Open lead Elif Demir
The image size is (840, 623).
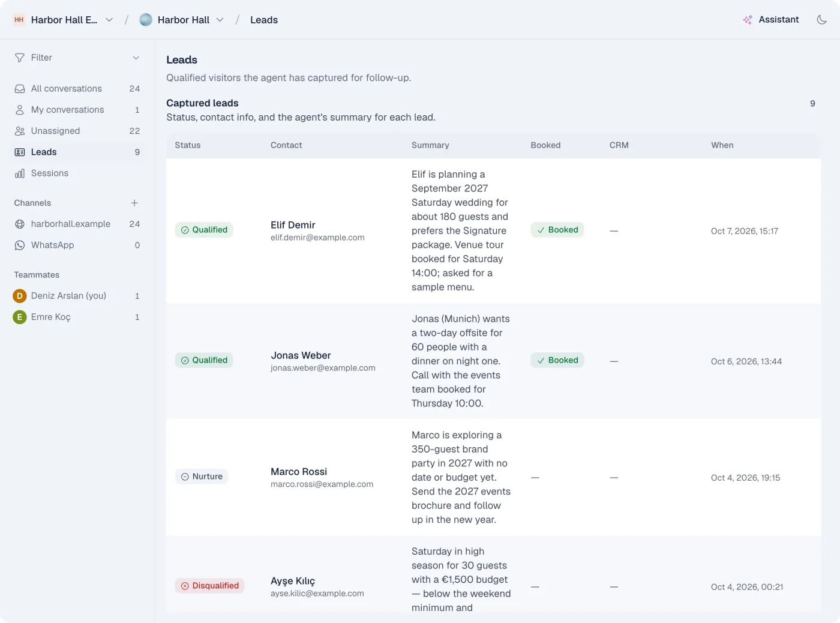[x=293, y=225]
